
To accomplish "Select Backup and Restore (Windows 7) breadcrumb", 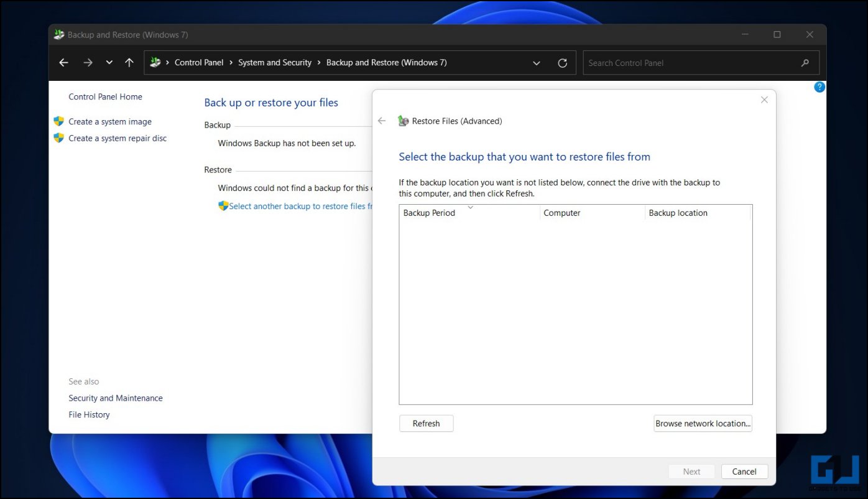I will [x=387, y=63].
